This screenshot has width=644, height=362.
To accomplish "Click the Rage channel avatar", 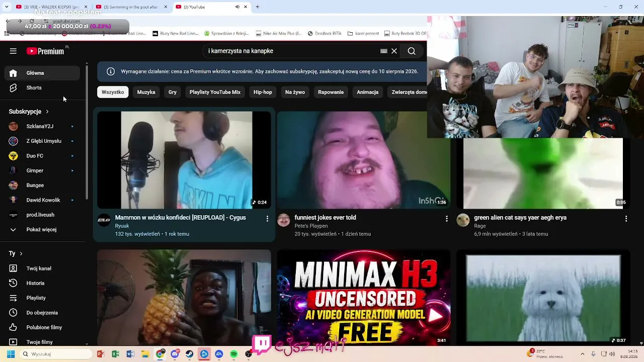I will pos(463,220).
